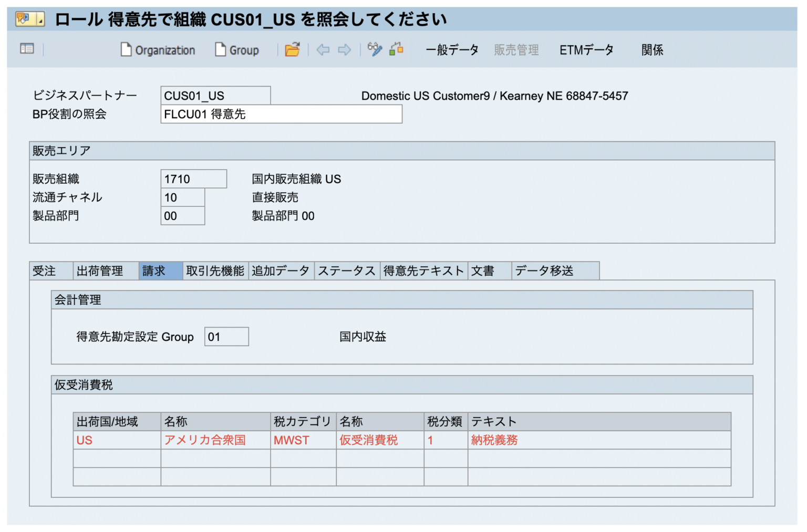Click 得意先勘定設定 Group field
The image size is (807, 532).
[x=226, y=337]
